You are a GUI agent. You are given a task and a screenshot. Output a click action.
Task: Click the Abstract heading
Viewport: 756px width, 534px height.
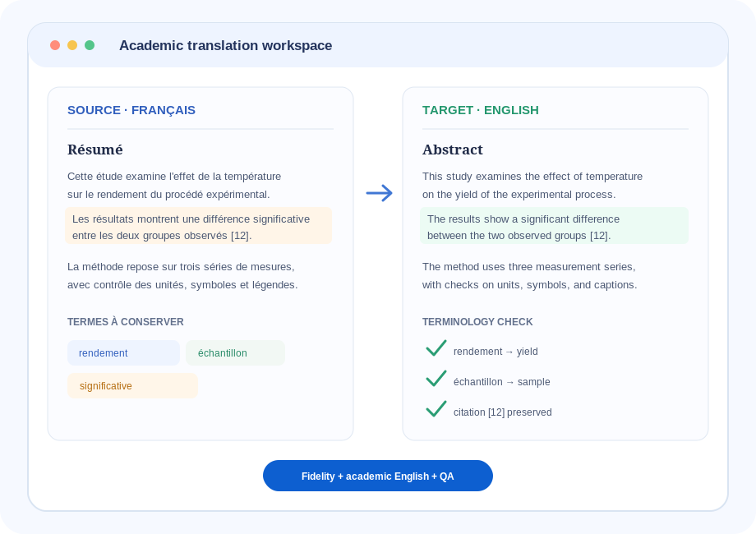click(x=453, y=150)
